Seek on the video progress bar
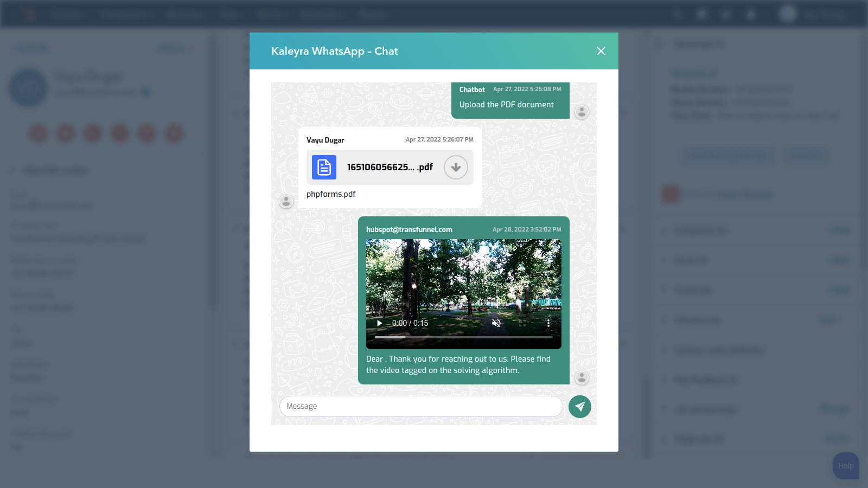 [x=464, y=337]
